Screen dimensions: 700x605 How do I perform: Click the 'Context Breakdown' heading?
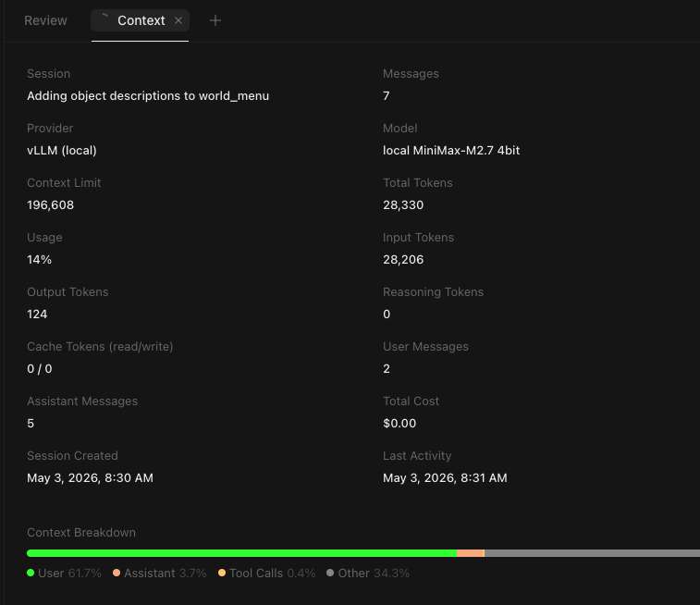pos(81,532)
